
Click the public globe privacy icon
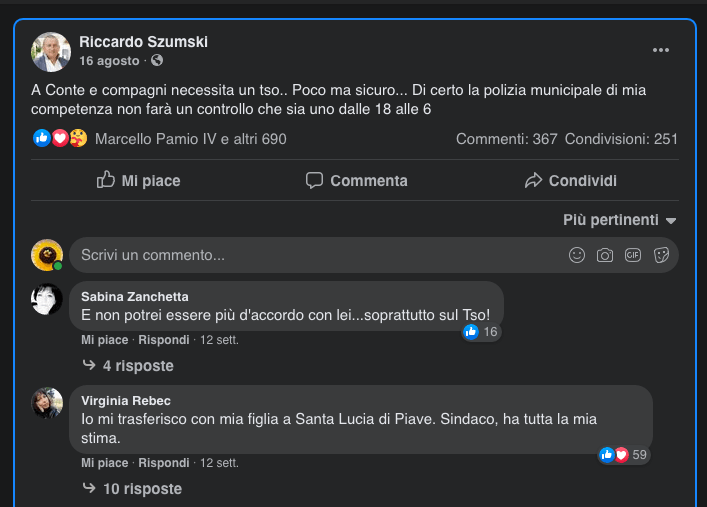[157, 61]
